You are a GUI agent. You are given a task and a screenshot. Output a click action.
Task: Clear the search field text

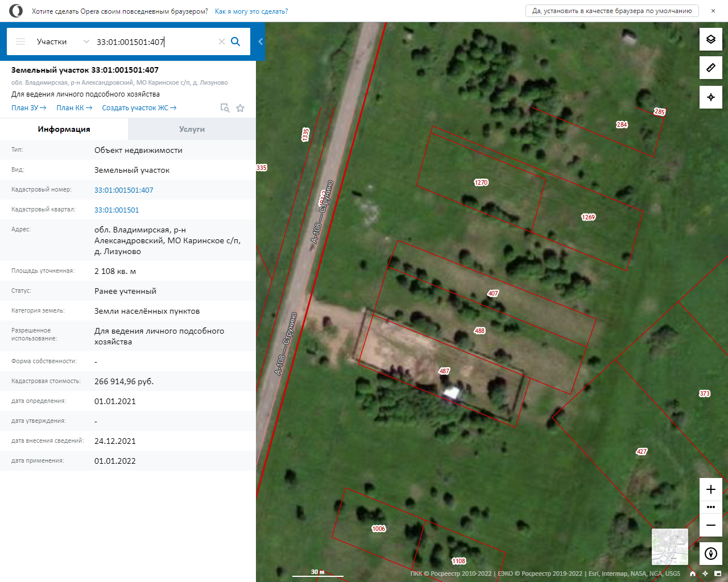(x=222, y=41)
